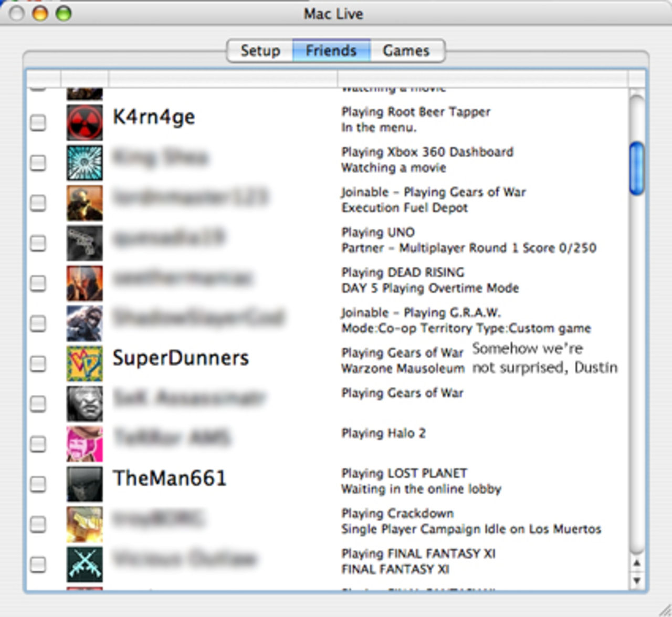
Task: Select the SuperDunners friend name
Action: tap(181, 358)
